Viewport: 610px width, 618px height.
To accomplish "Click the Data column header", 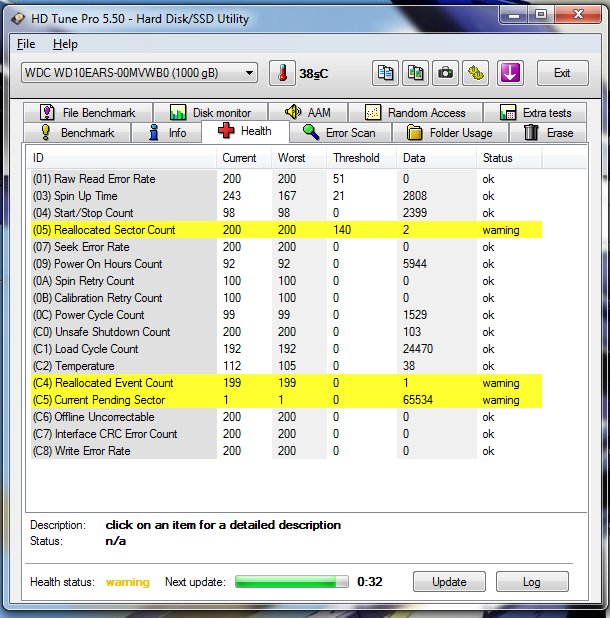I will tap(437, 158).
